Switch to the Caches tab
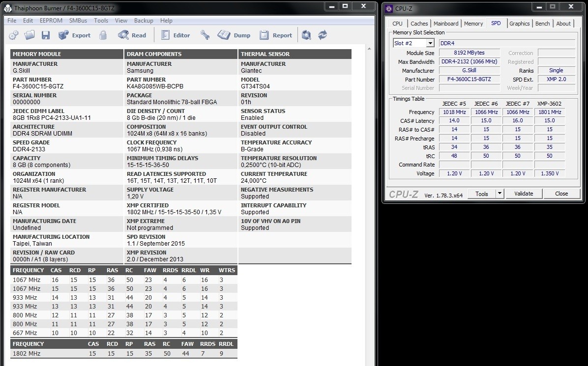Viewport: 588px width, 366px height. pos(419,23)
